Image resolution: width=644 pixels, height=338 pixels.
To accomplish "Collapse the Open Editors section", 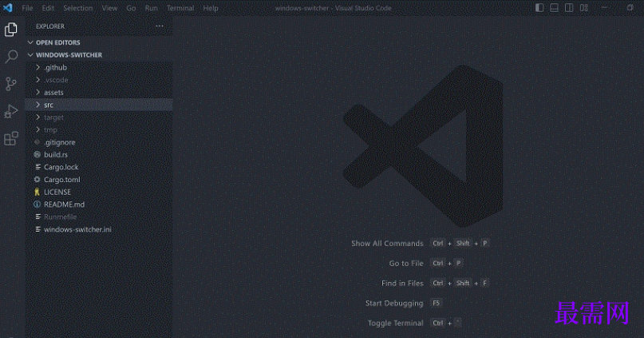I will coord(30,42).
